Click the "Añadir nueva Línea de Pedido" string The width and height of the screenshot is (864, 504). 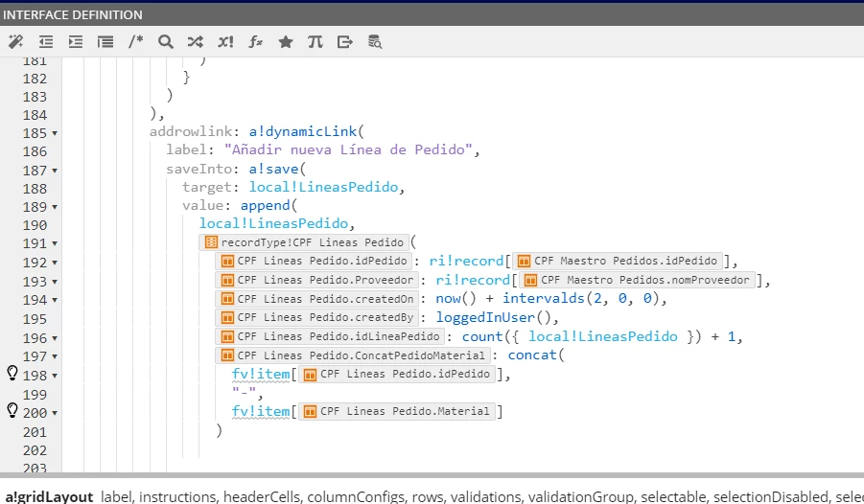(348, 149)
